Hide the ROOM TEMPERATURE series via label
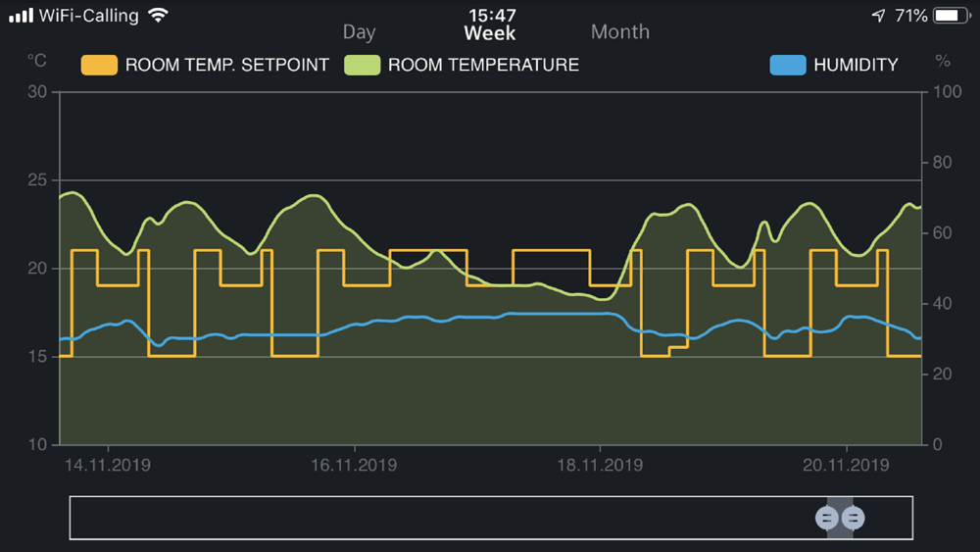980x552 pixels. (483, 65)
